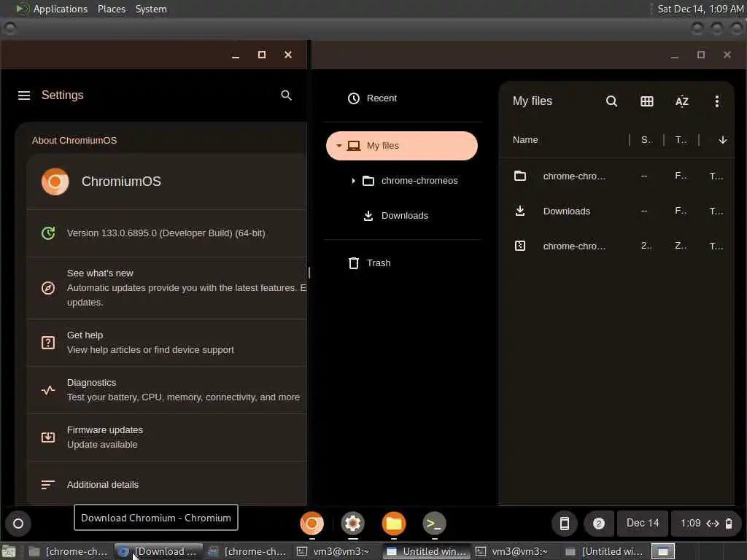Select My files in Files sidebar
Screen dimensions: 747x560
pyautogui.click(x=402, y=146)
